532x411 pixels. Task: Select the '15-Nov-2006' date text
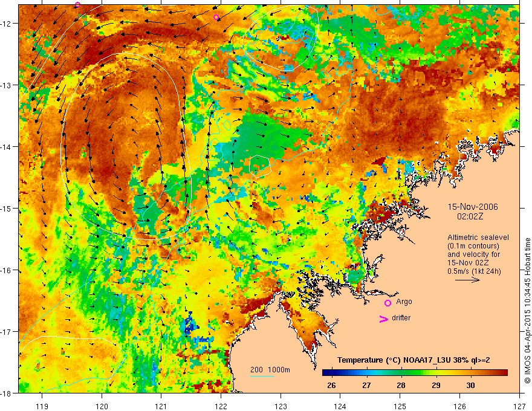[473, 207]
